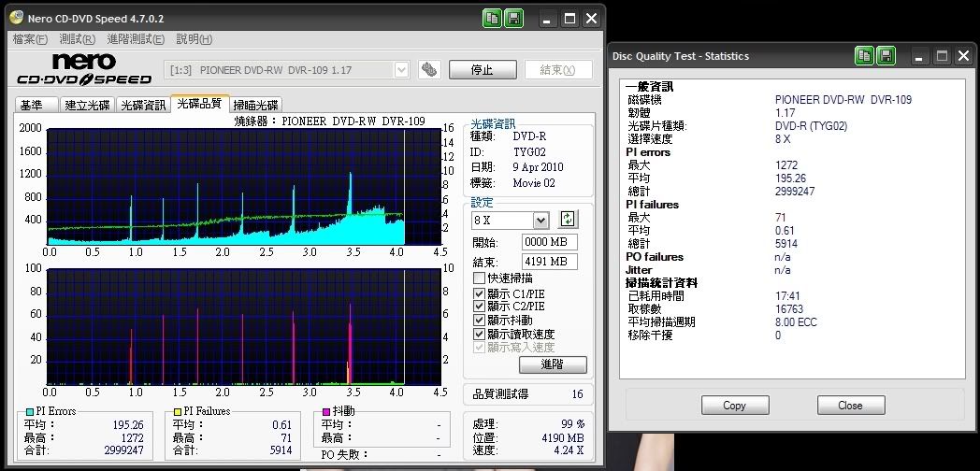Click the position reading 4190 MB
The width and height of the screenshot is (980, 471).
pos(563,438)
